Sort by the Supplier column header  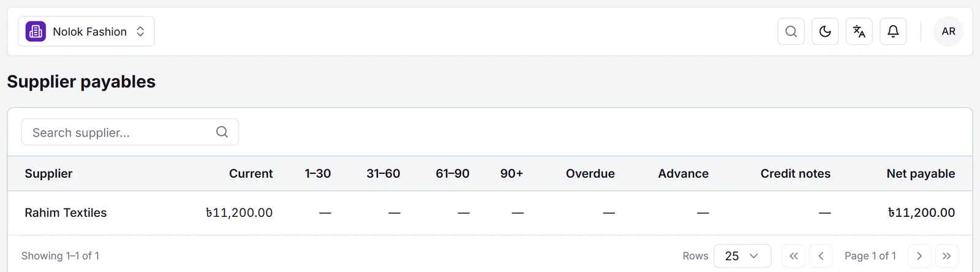(48, 173)
